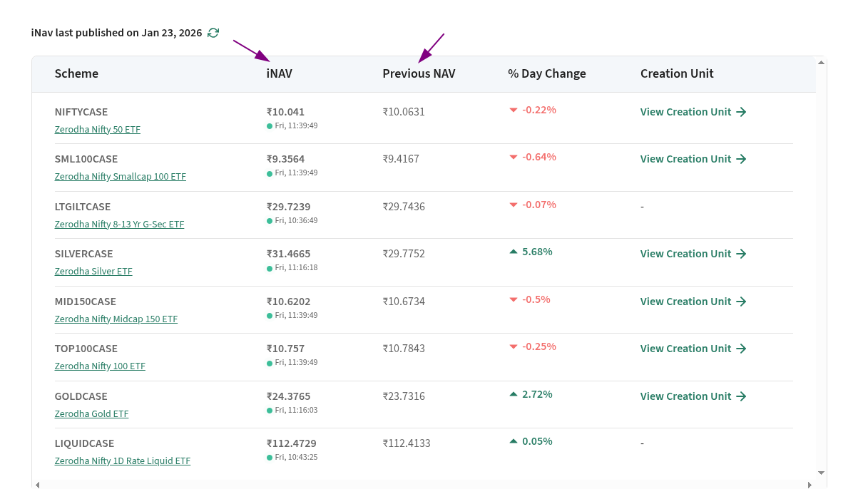The height and width of the screenshot is (489, 868).
Task: Open Zerodha Nifty 8-13 Yr G-Sec ETF
Action: tap(119, 224)
